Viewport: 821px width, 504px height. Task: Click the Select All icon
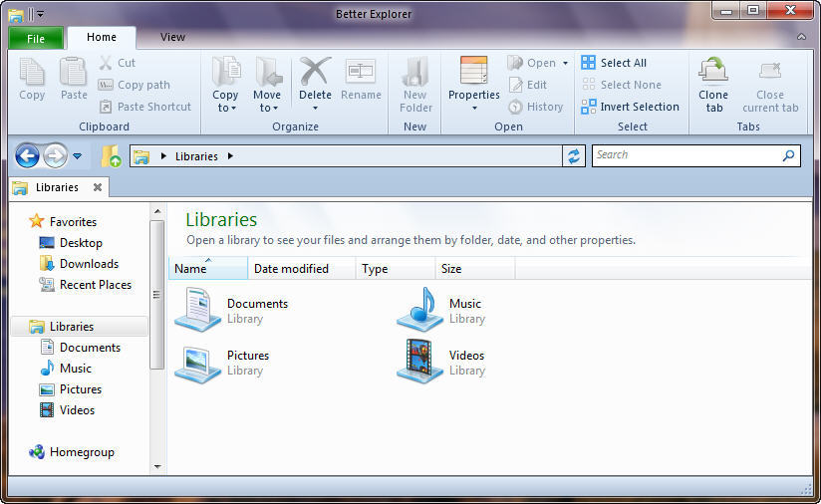click(x=589, y=63)
